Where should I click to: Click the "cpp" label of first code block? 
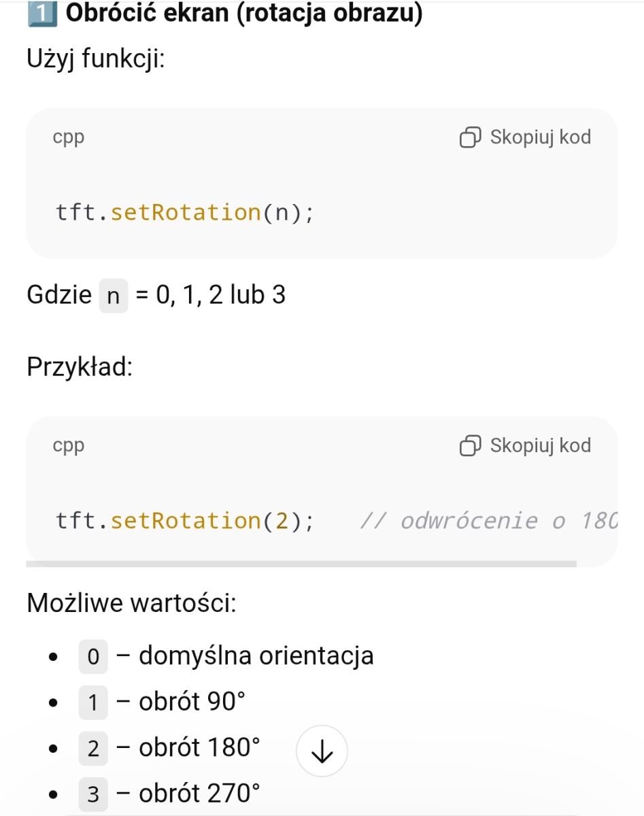(x=69, y=137)
